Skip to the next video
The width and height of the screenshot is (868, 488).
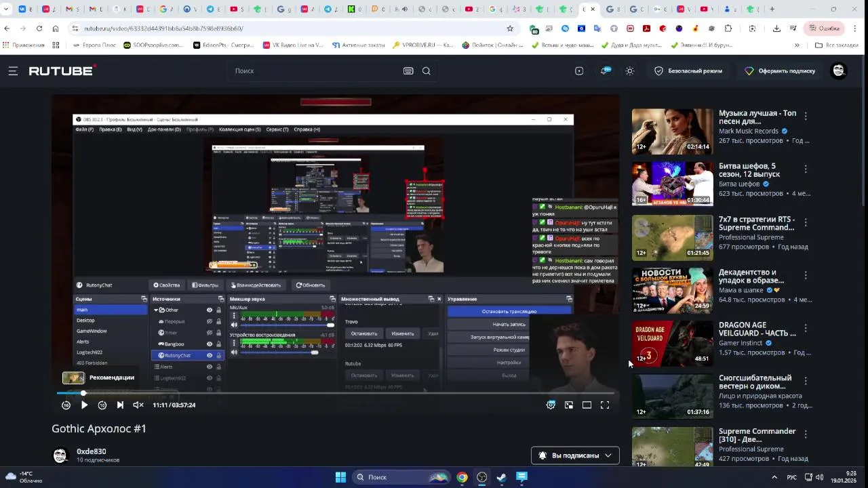(120, 405)
